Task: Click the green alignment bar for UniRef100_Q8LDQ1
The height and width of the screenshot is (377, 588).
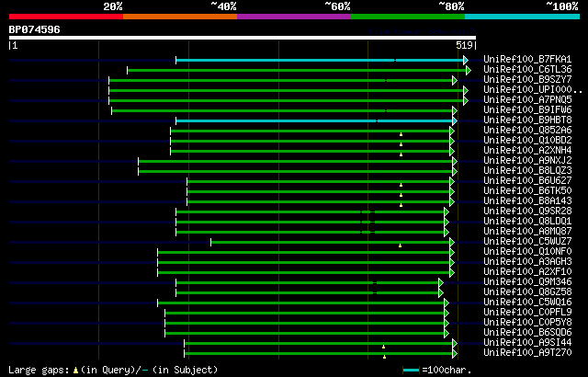Action: coord(310,223)
